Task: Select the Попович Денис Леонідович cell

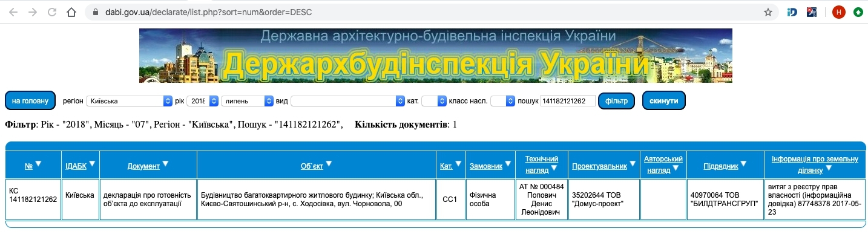Action: tap(542, 200)
